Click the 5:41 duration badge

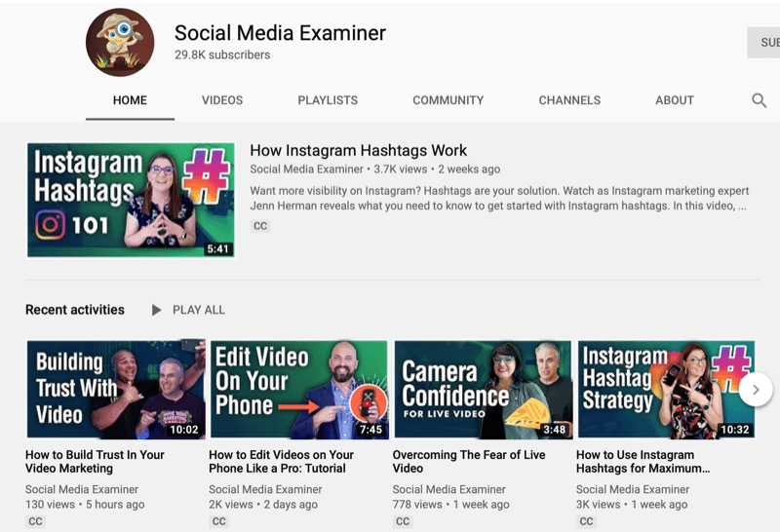coord(217,249)
